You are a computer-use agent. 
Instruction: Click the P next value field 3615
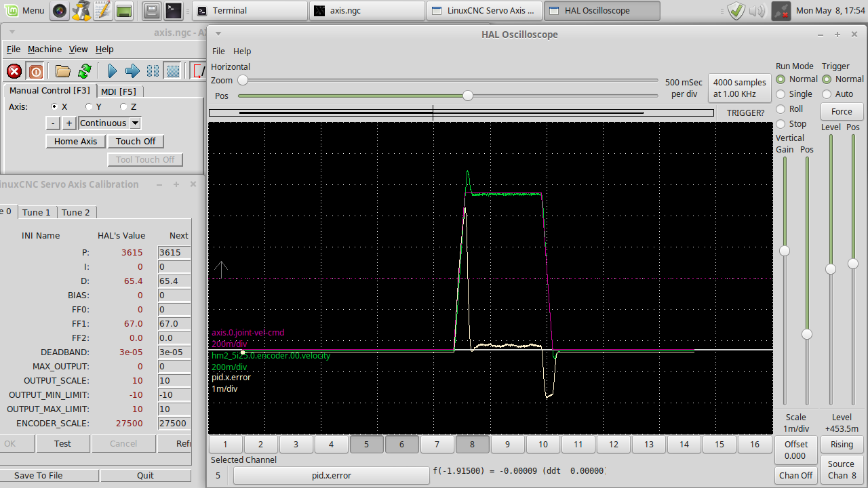click(174, 252)
